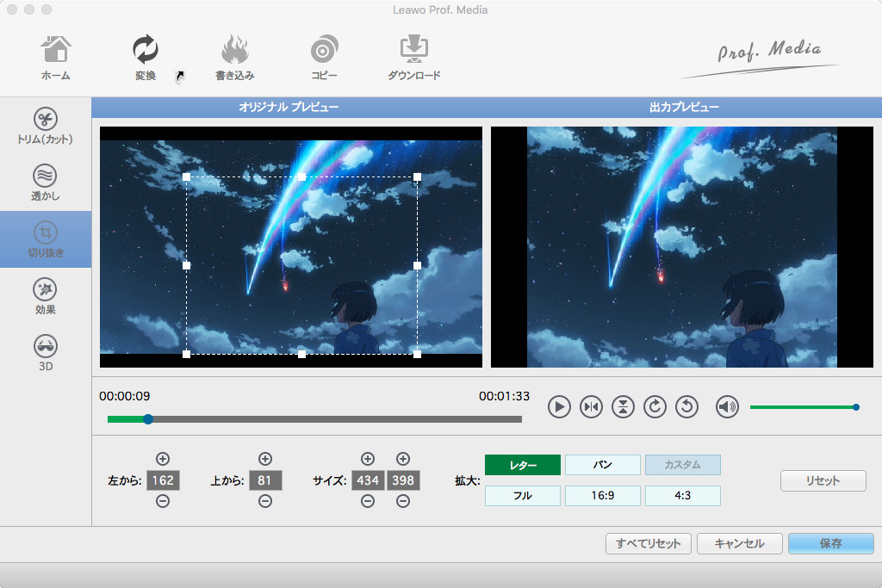Click the top-middle crop handle

(x=302, y=176)
